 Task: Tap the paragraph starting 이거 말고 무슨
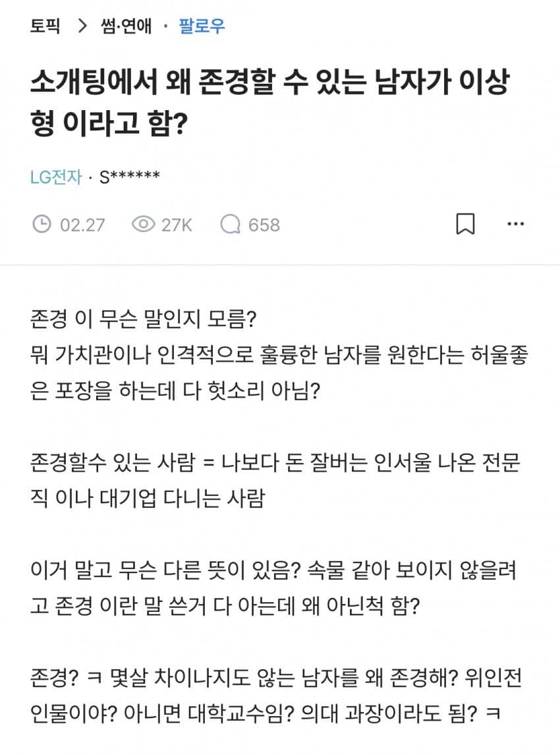coord(273,588)
